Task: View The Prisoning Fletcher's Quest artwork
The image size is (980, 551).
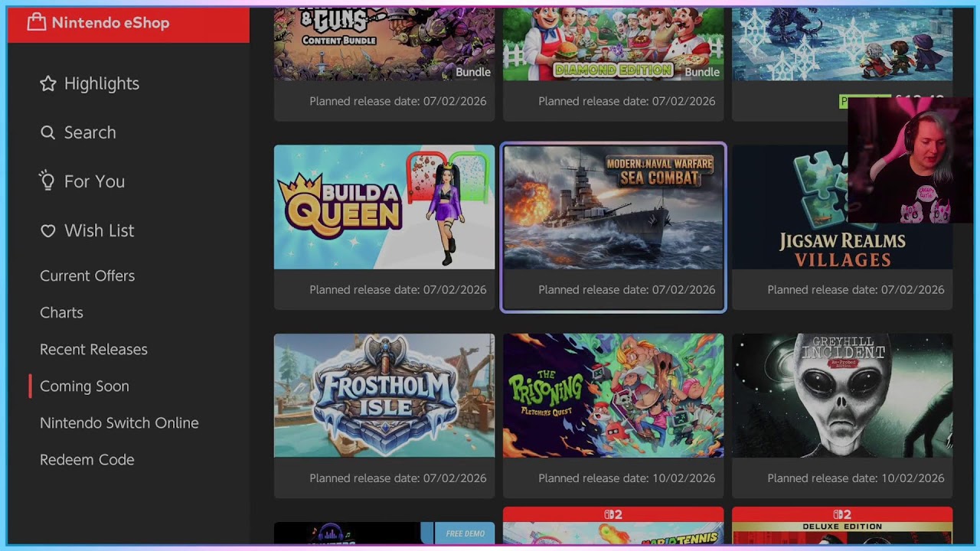Action: tap(613, 395)
